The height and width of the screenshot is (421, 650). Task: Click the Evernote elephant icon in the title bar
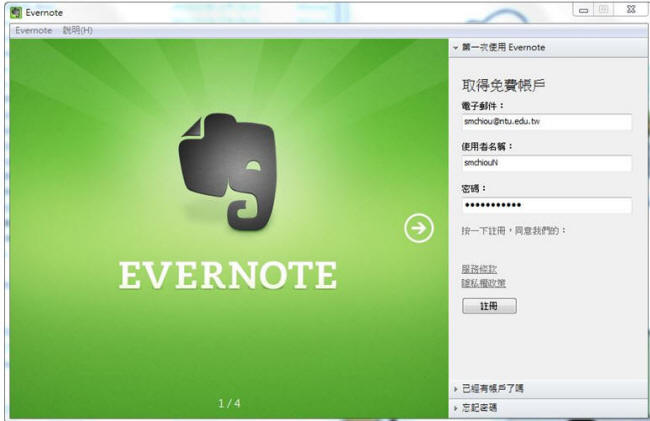(16, 12)
